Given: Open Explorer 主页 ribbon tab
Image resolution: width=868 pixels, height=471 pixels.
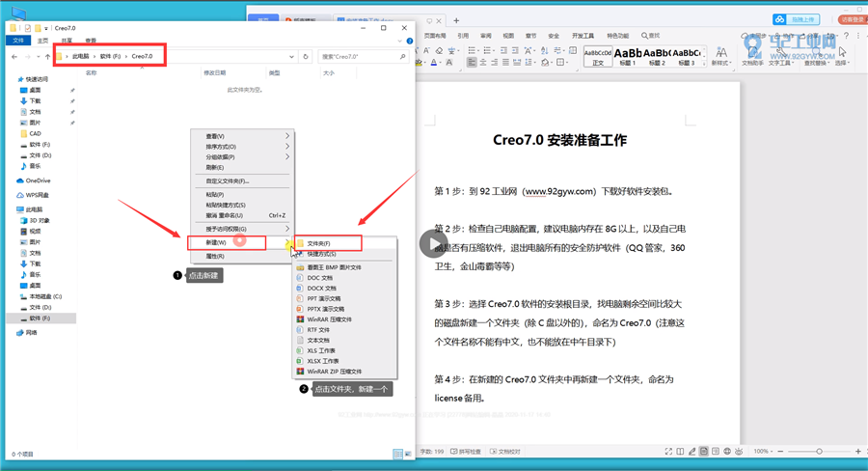Looking at the screenshot, I should point(42,41).
